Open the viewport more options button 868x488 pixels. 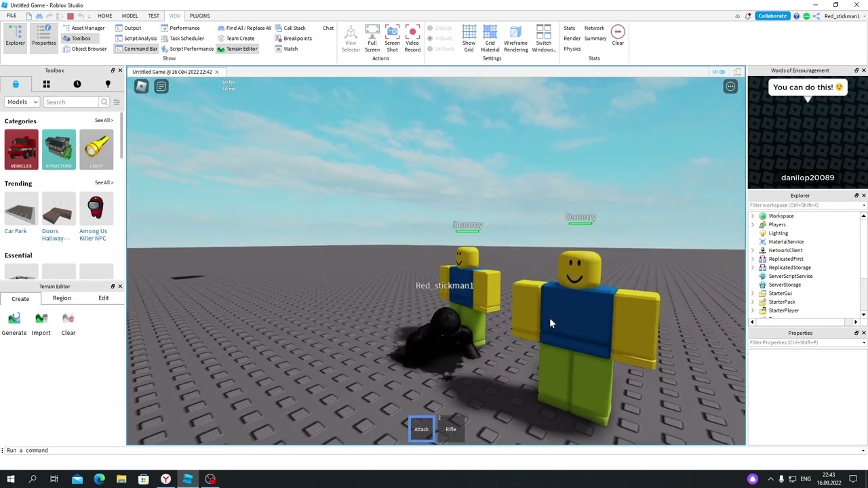click(730, 86)
